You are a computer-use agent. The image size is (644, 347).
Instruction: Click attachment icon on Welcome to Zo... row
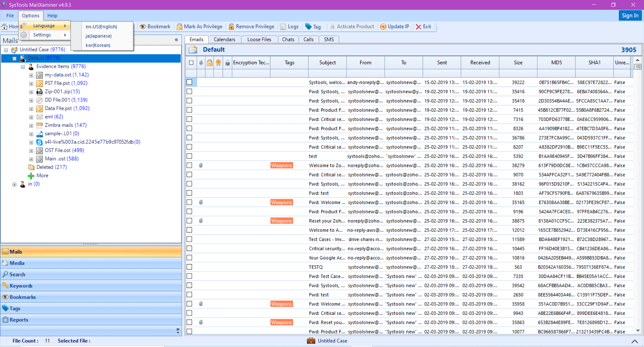point(201,165)
